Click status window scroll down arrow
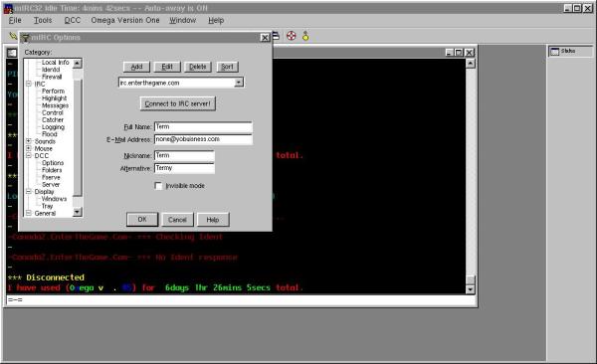This screenshot has height=364, width=597. tap(471, 289)
